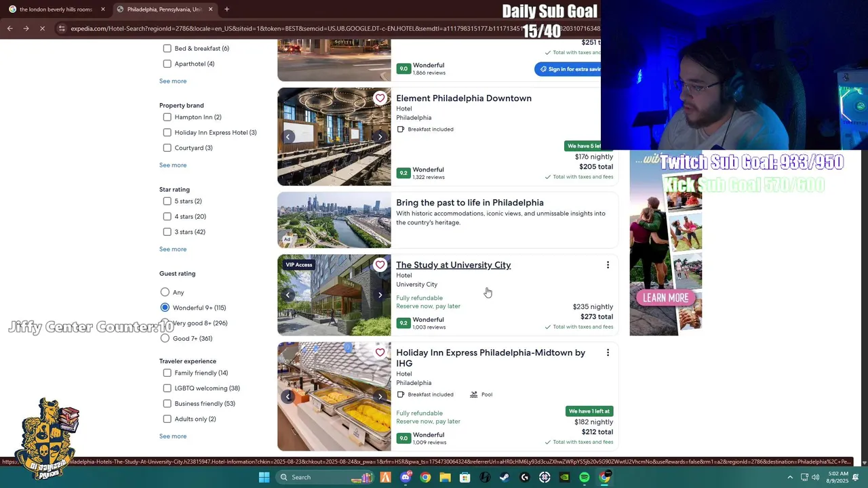Open Spotify from the taskbar
The height and width of the screenshot is (488, 868).
click(584, 477)
